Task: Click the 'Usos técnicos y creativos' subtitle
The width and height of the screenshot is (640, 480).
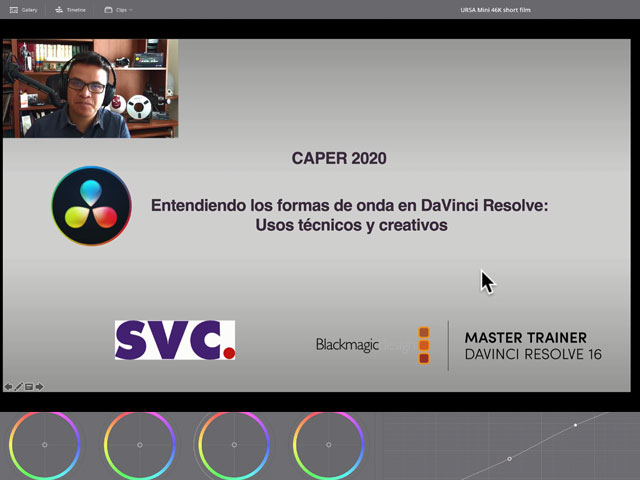Action: pyautogui.click(x=351, y=225)
